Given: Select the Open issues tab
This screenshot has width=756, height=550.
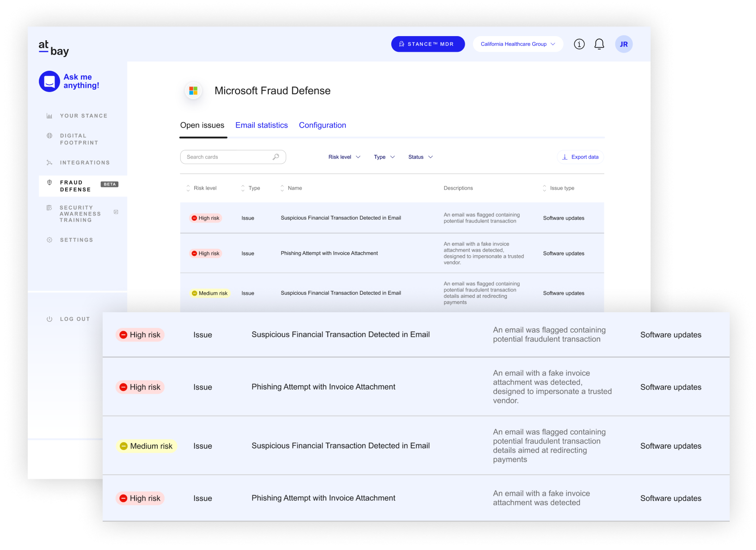Looking at the screenshot, I should 202,125.
